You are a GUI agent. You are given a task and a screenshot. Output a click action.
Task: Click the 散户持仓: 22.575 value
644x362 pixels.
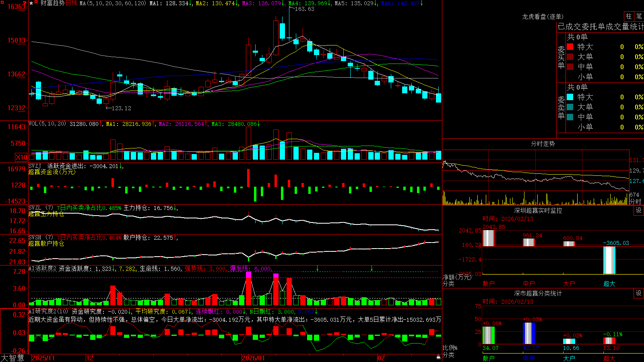148,238
